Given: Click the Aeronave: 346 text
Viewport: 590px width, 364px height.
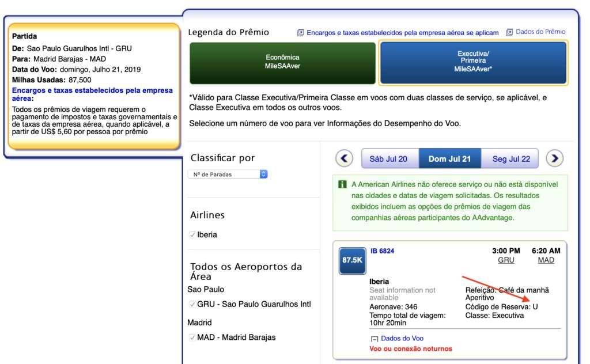Looking at the screenshot, I should pos(393,307).
